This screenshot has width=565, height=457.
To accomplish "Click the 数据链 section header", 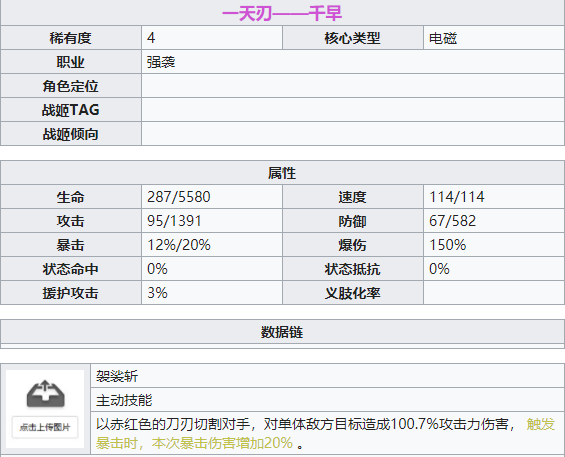I will click(x=282, y=332).
